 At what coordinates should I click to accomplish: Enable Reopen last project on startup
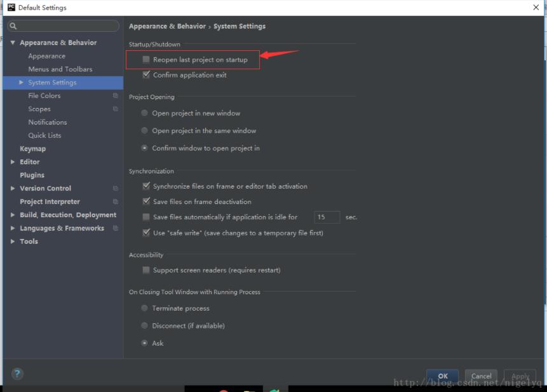pos(145,58)
